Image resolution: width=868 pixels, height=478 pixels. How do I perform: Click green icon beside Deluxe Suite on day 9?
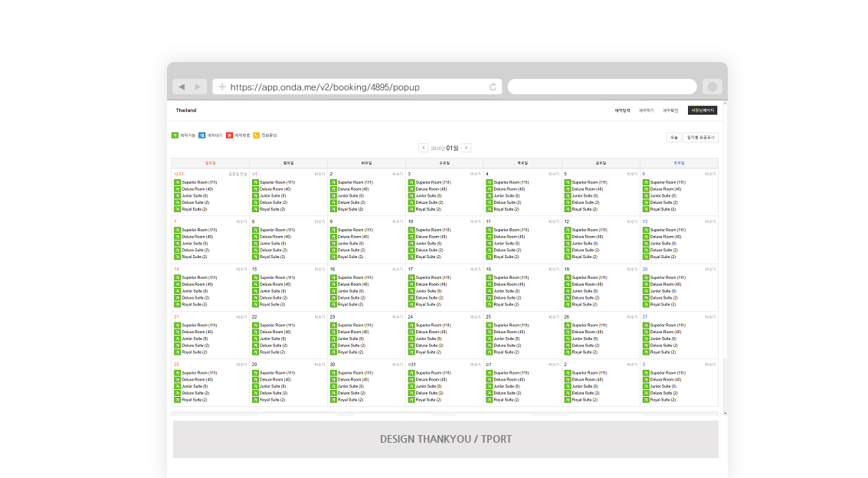click(x=333, y=250)
